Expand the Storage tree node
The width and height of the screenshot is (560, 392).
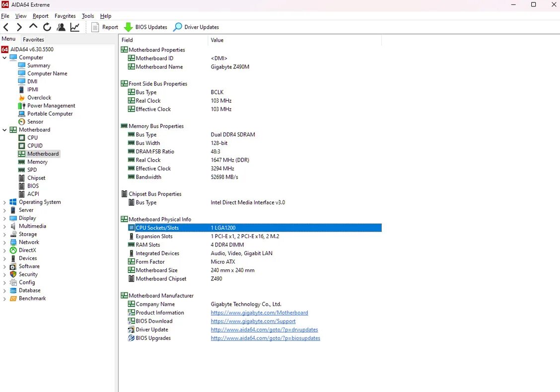tap(4, 234)
